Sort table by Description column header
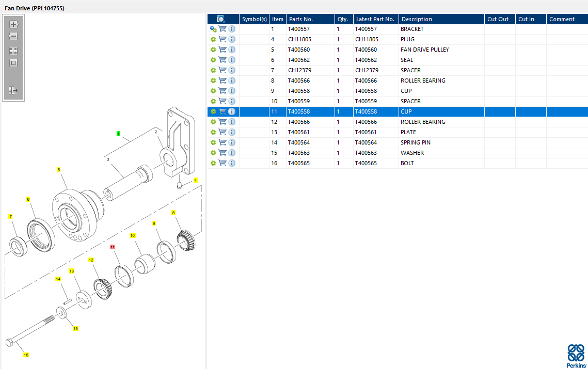This screenshot has width=588, height=369. (x=417, y=19)
